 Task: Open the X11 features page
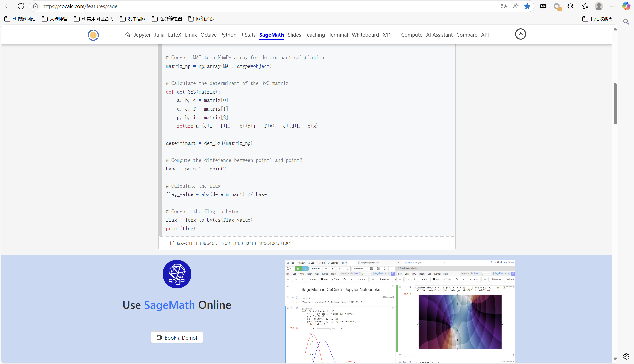(387, 35)
